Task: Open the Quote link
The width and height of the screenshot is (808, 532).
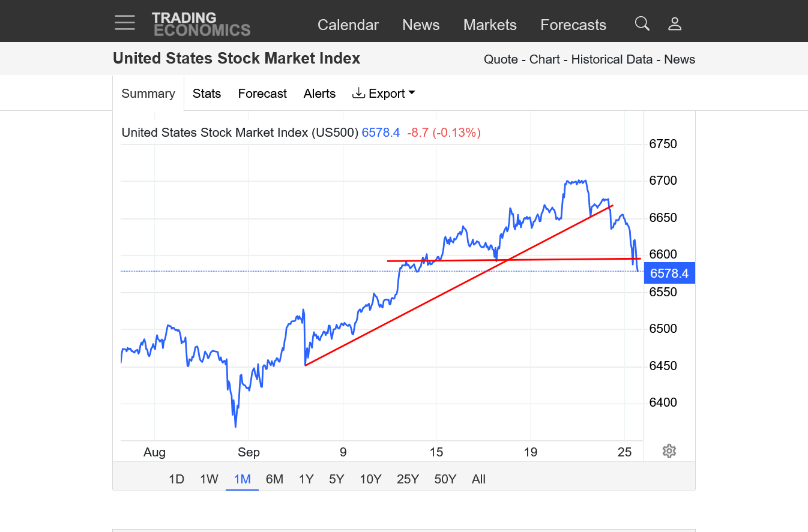Action: [501, 59]
